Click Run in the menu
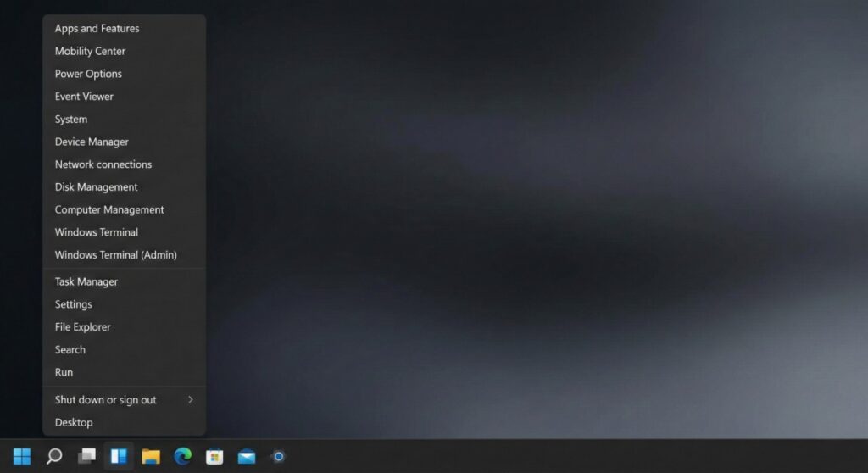 64,373
